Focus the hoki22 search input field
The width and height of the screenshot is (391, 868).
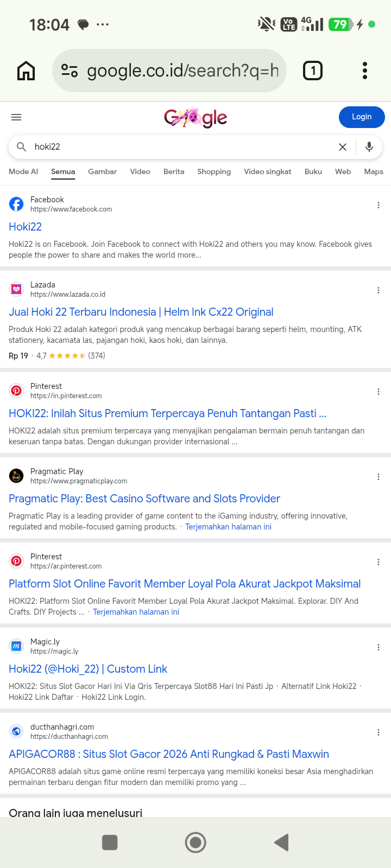[x=182, y=147]
